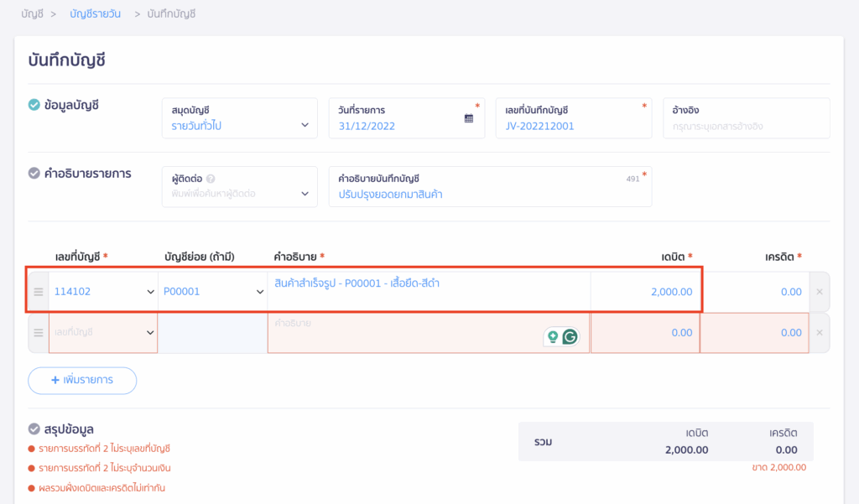Remove the first row with X icon
The height and width of the screenshot is (504, 859).
pyautogui.click(x=820, y=292)
